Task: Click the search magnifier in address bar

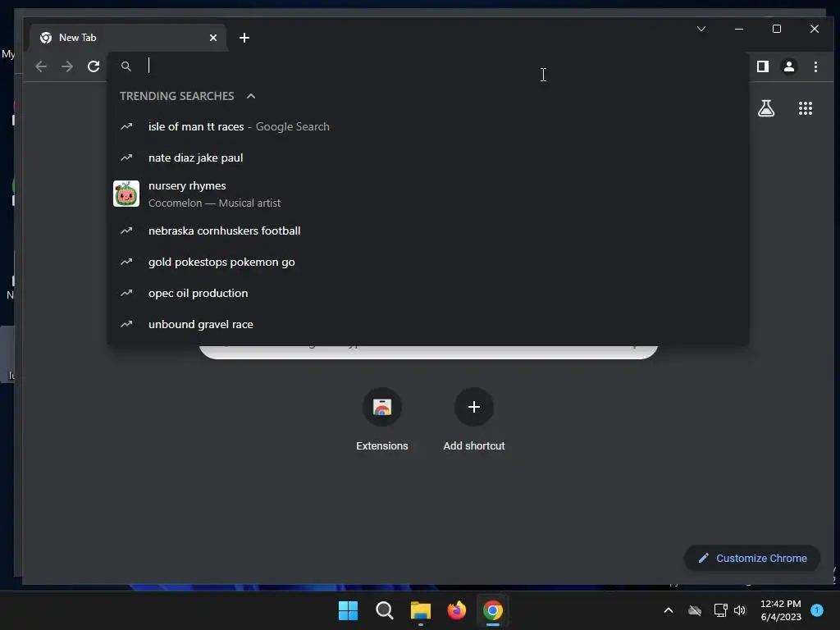Action: click(x=126, y=66)
